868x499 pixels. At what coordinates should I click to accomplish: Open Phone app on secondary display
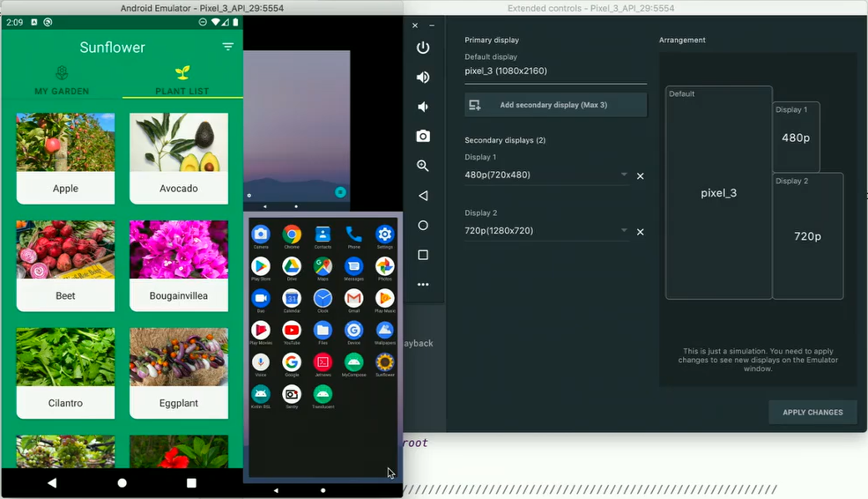[353, 236]
